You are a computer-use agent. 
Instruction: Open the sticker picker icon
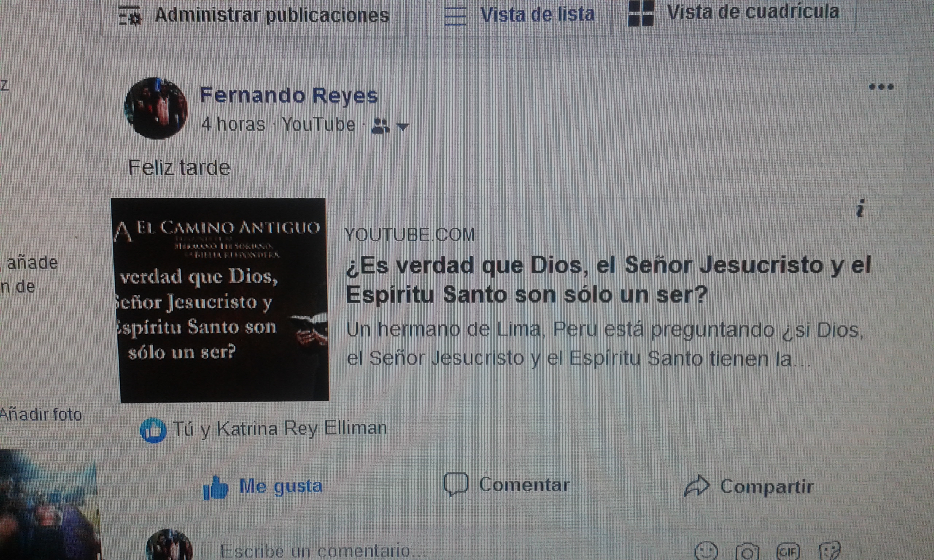pyautogui.click(x=830, y=552)
